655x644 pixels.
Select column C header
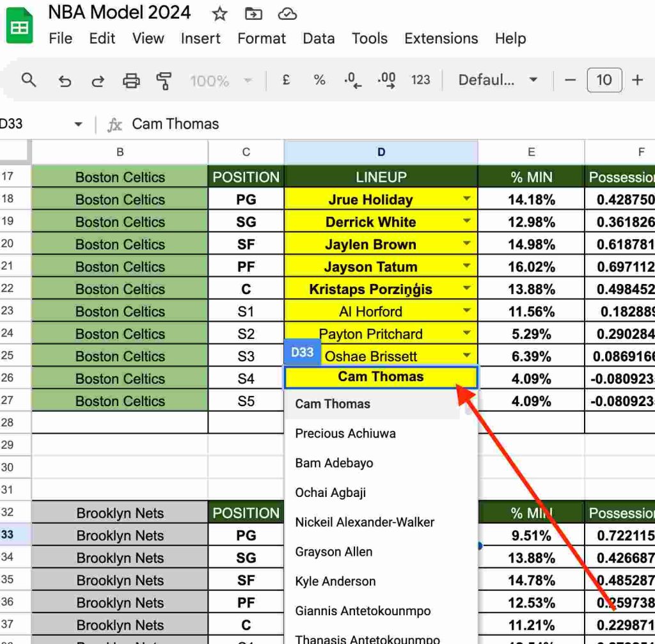(x=246, y=152)
